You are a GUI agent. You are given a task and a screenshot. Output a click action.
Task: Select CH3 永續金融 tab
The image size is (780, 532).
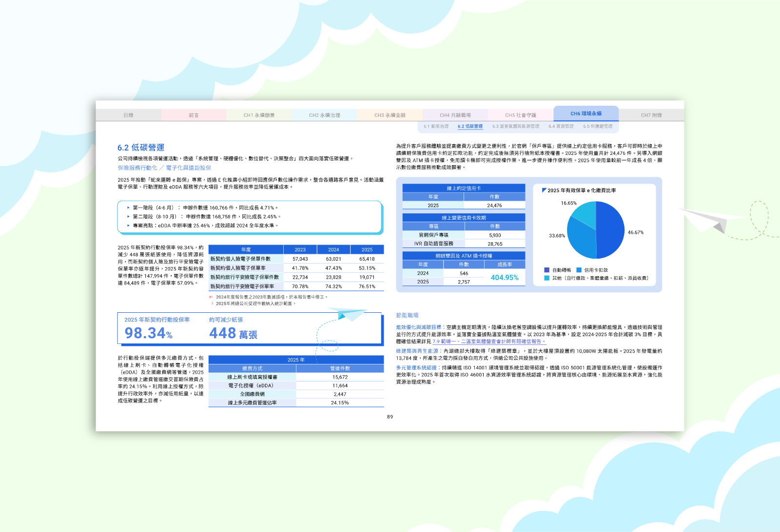(x=390, y=115)
